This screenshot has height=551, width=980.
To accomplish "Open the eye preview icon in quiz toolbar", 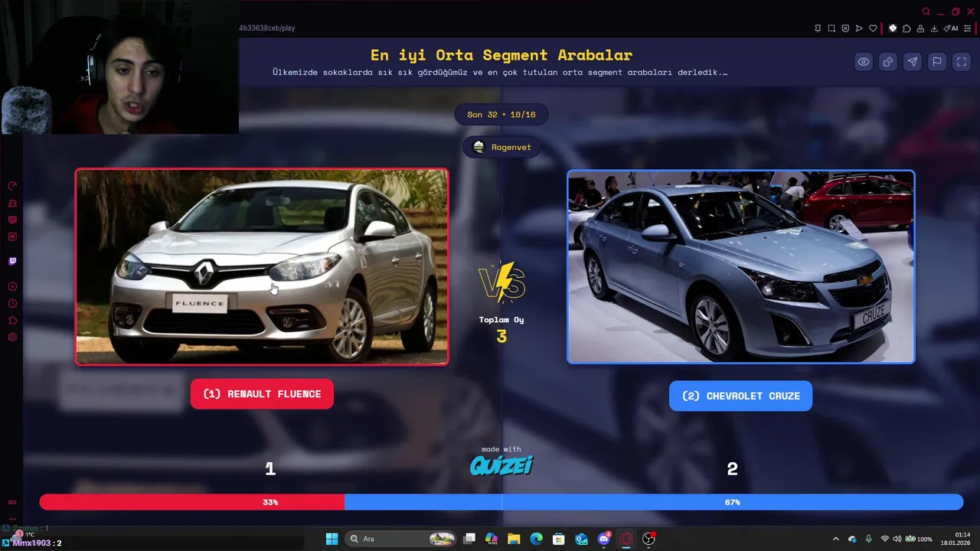I will click(863, 62).
